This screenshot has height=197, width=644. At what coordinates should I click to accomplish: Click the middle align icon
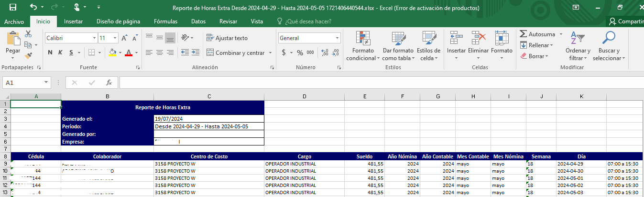tap(159, 38)
